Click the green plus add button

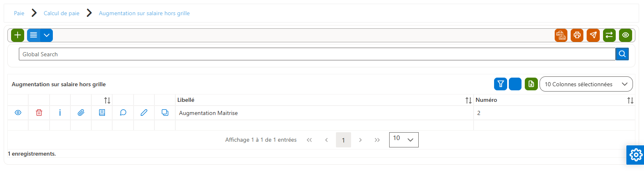coord(18,35)
